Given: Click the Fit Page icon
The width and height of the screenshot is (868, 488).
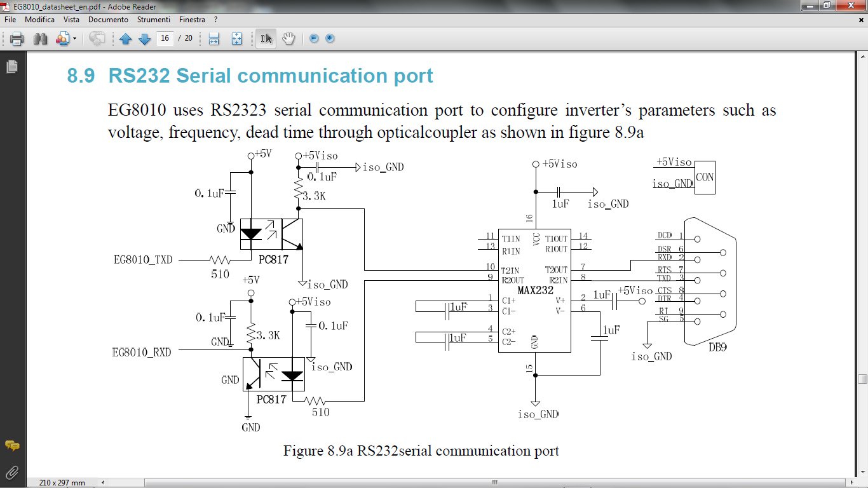Looking at the screenshot, I should (x=236, y=39).
